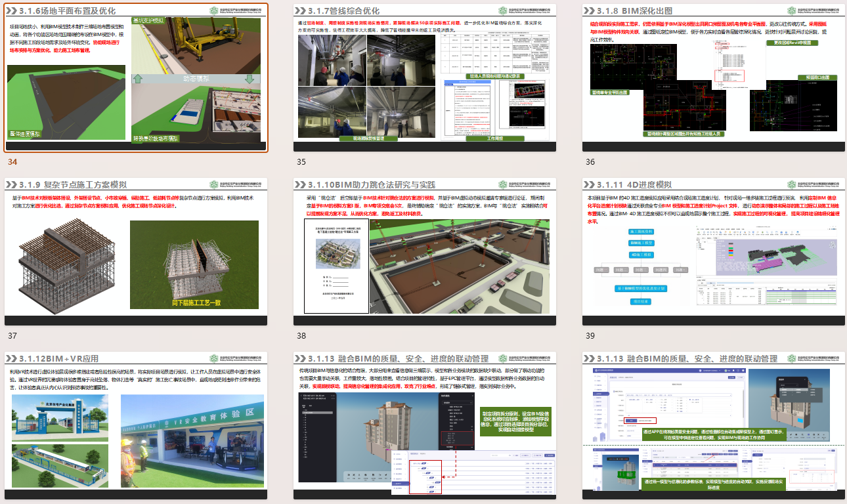Select slide 3.1.11 4D进度模拟 thumbnail
The width and height of the screenshot is (847, 504).
tap(713, 251)
